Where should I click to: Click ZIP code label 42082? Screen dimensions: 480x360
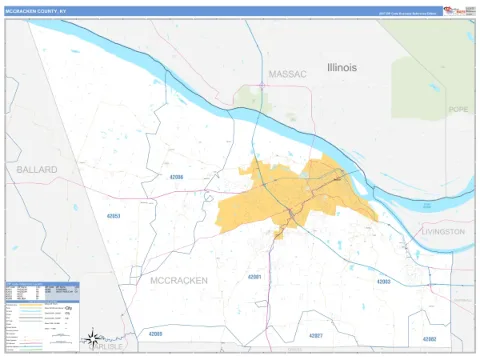coord(429,339)
